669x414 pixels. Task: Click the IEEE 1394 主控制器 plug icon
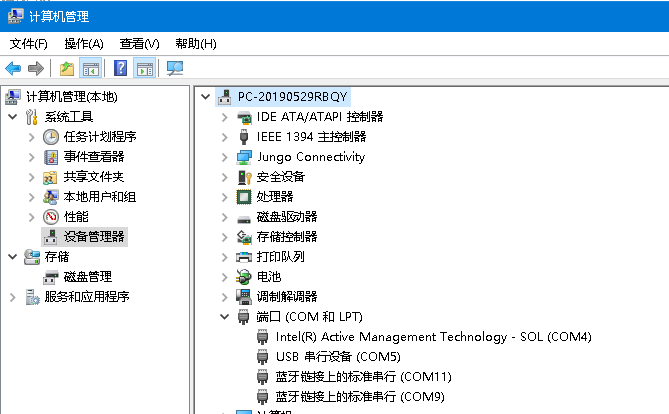pos(244,137)
